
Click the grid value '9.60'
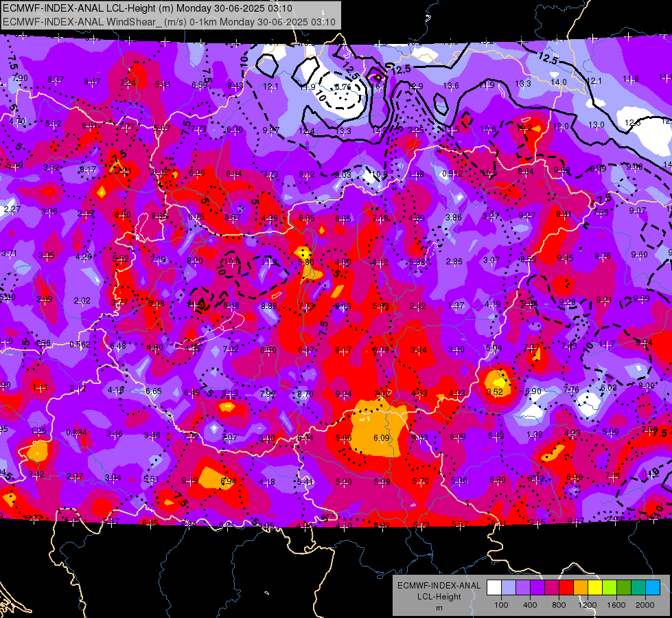pos(640,255)
